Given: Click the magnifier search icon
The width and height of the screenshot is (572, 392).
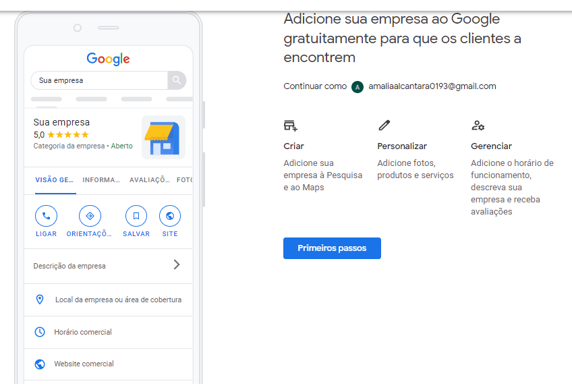Looking at the screenshot, I should [176, 80].
